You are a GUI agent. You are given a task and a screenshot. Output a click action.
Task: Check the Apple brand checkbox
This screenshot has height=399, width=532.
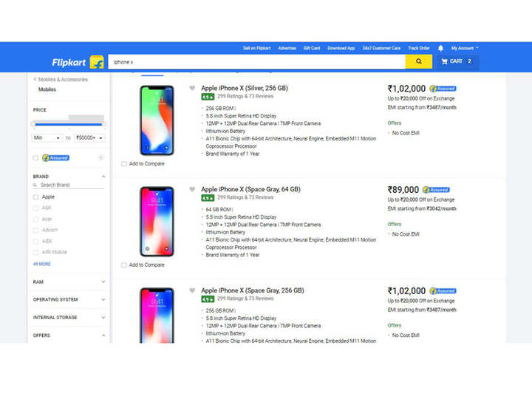click(35, 197)
